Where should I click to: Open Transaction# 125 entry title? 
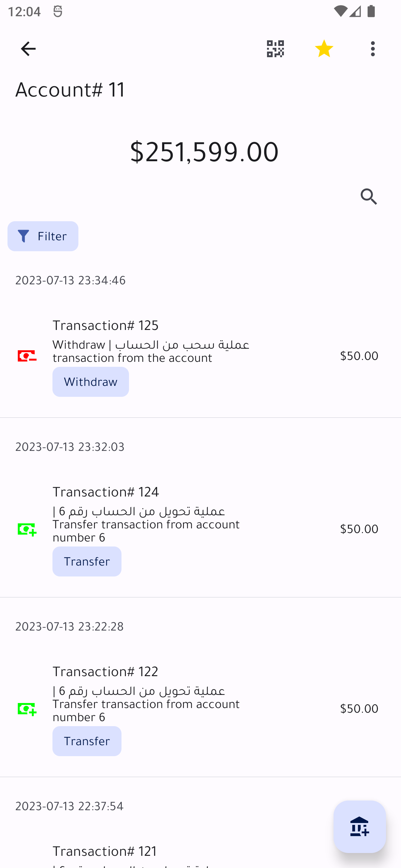coord(105,325)
